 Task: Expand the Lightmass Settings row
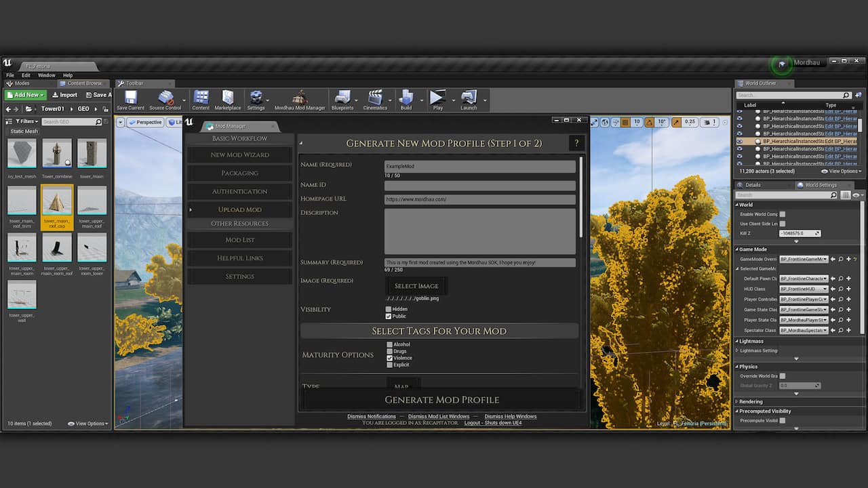point(737,350)
